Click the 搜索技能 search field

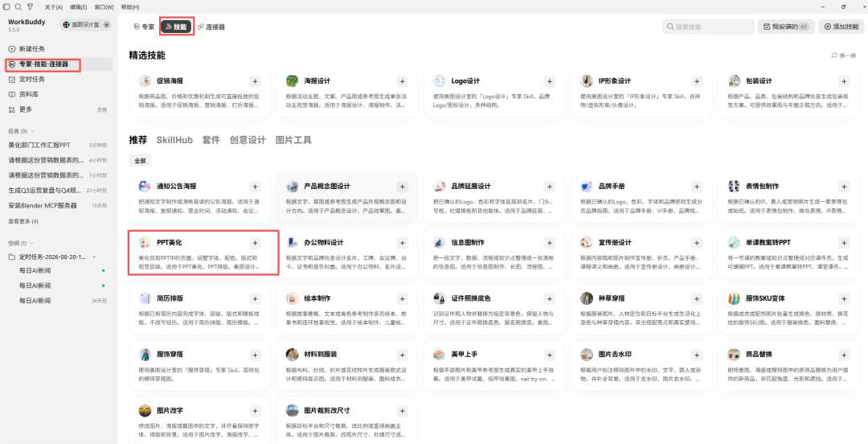coord(708,27)
